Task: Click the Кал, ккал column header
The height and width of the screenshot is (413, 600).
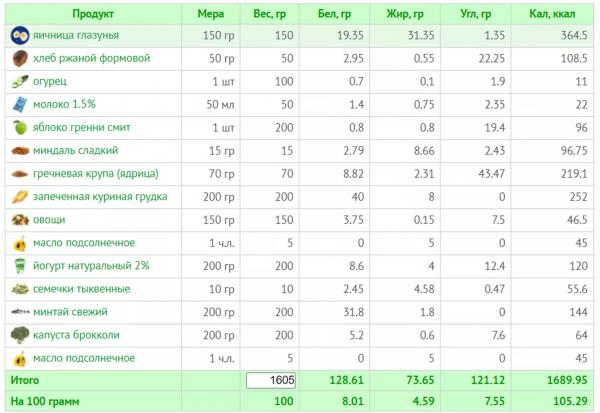Action: (x=552, y=14)
